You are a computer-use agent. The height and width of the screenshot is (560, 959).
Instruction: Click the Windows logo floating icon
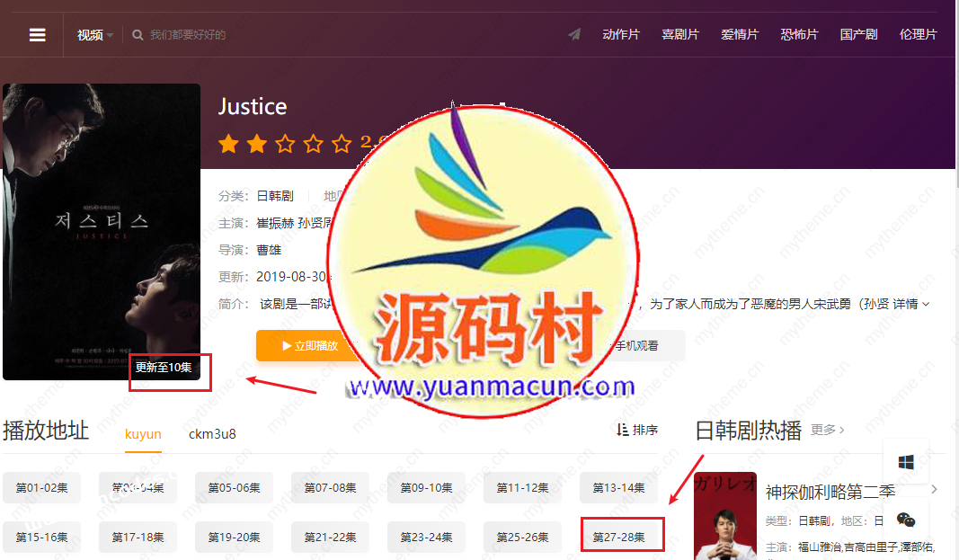(x=906, y=462)
